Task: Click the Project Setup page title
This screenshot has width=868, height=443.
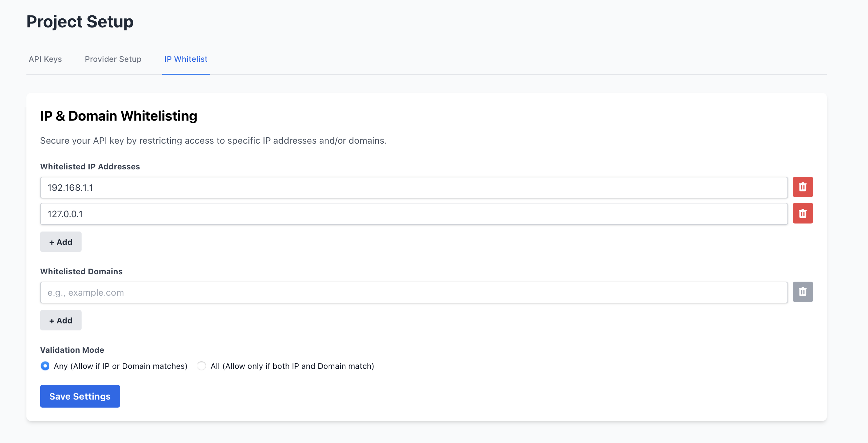Action: click(80, 21)
